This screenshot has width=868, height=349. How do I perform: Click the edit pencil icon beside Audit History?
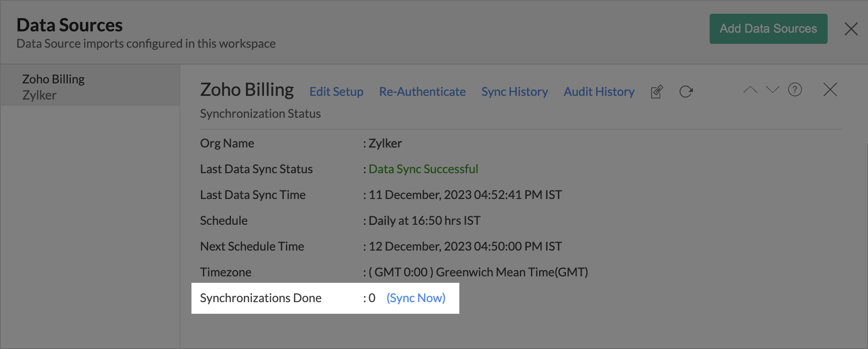point(657,92)
